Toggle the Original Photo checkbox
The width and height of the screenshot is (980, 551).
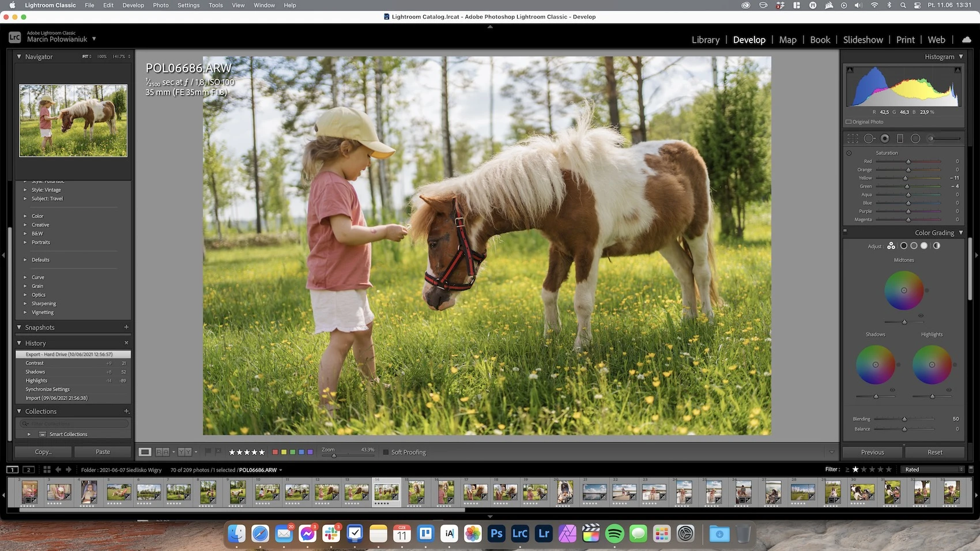coord(849,122)
